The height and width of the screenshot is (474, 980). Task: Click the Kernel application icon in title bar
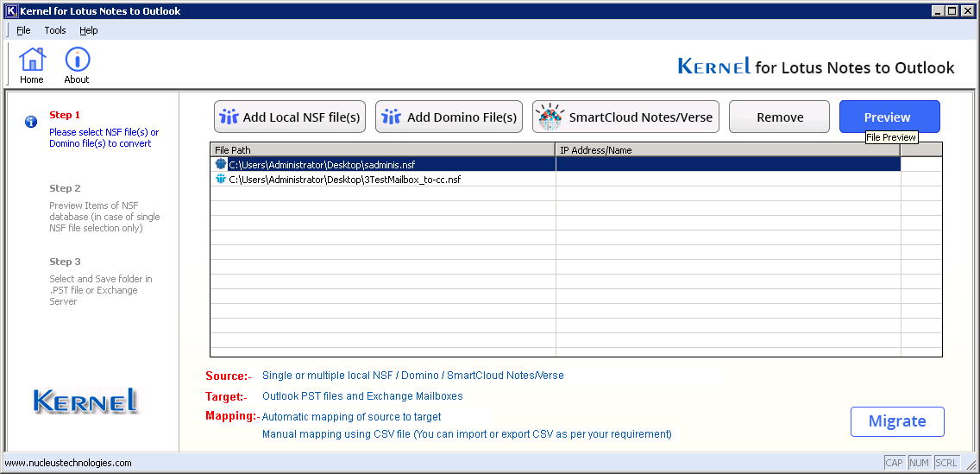coord(10,10)
